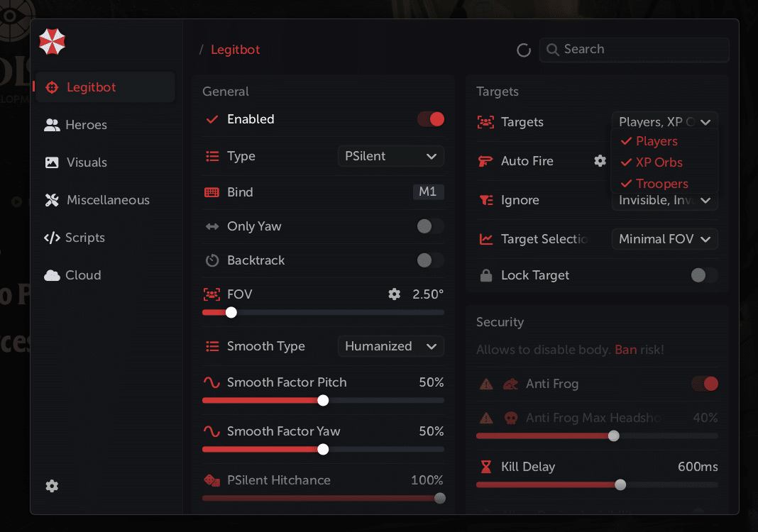Screen dimensions: 758x532
Task: Turn off the Enabled toggle
Action: pyautogui.click(x=431, y=119)
